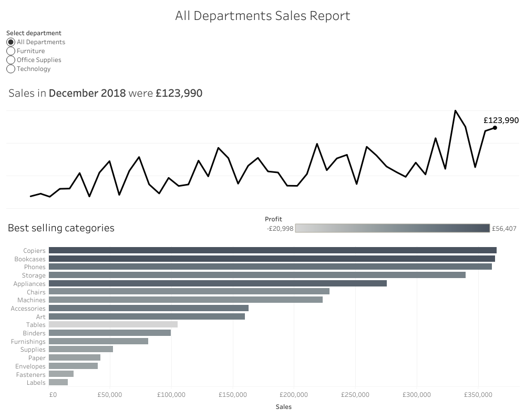Click the All Departments Sales Report title
The width and height of the screenshot is (525, 420).
tap(262, 16)
